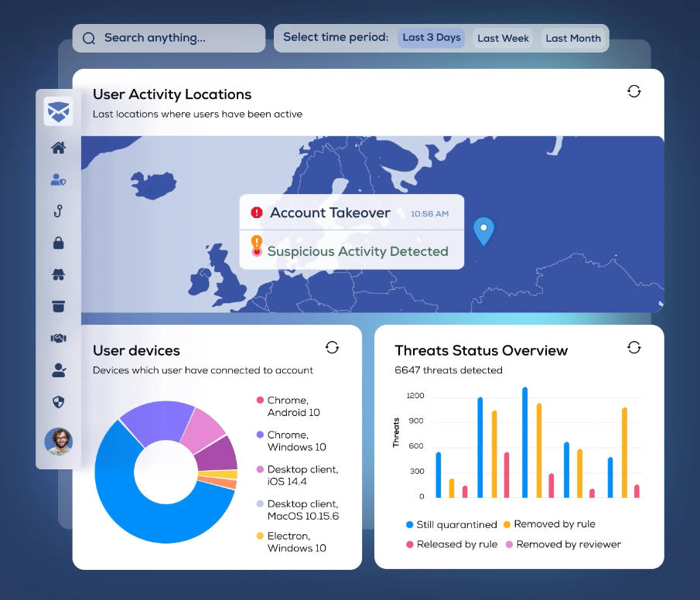Click the 10:56 AM timestamp
The height and width of the screenshot is (600, 700).
coord(429,214)
